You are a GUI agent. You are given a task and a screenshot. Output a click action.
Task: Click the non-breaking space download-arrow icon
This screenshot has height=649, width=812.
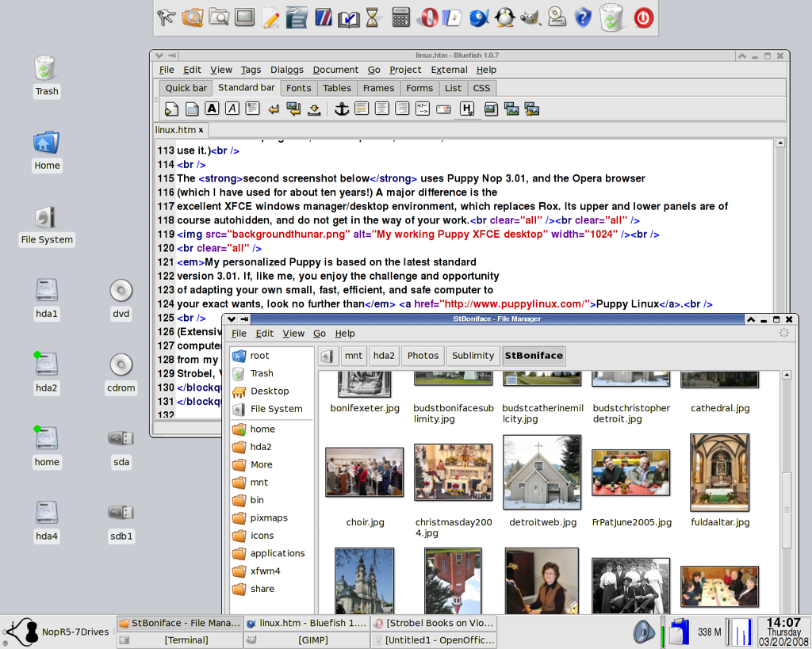[314, 109]
